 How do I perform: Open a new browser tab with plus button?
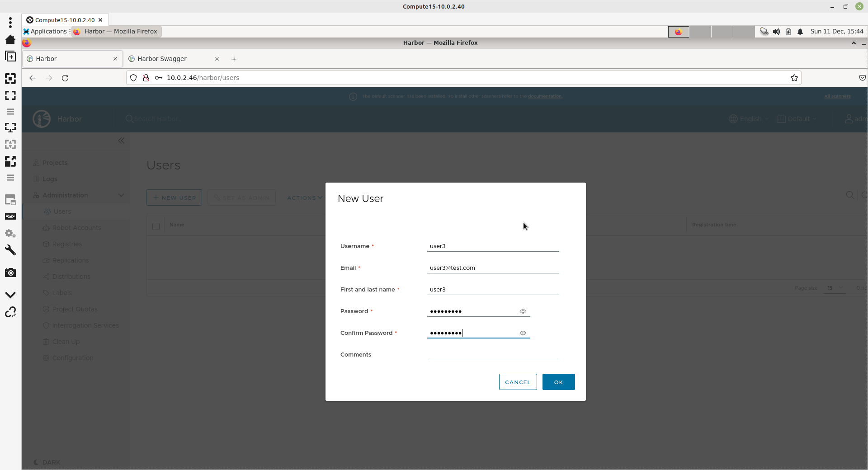click(x=234, y=59)
